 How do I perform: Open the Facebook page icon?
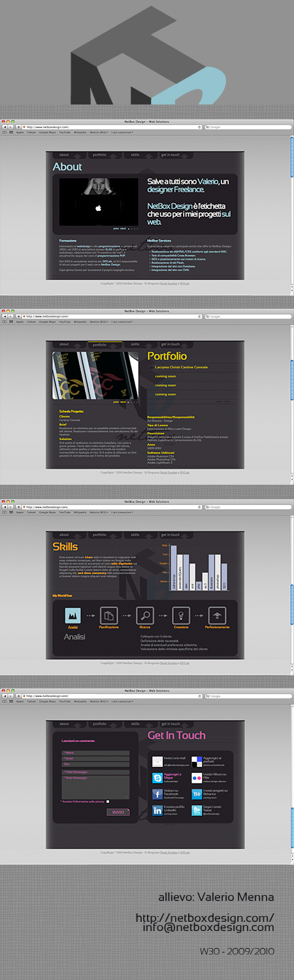point(157,794)
